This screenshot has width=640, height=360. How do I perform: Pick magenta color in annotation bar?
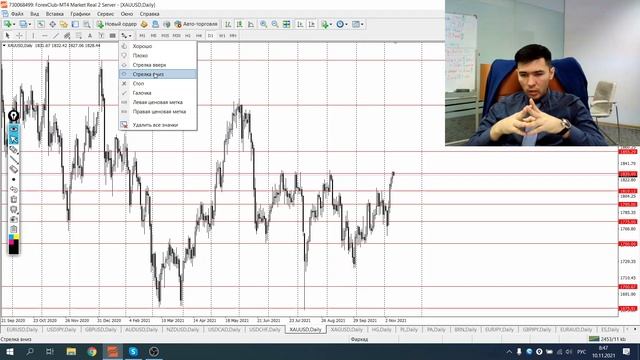click(x=11, y=242)
